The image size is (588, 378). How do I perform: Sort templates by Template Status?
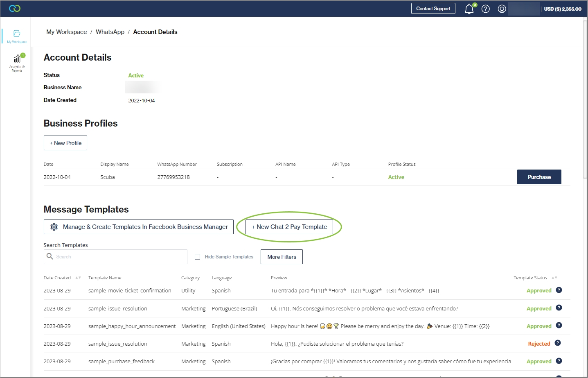[x=554, y=278]
